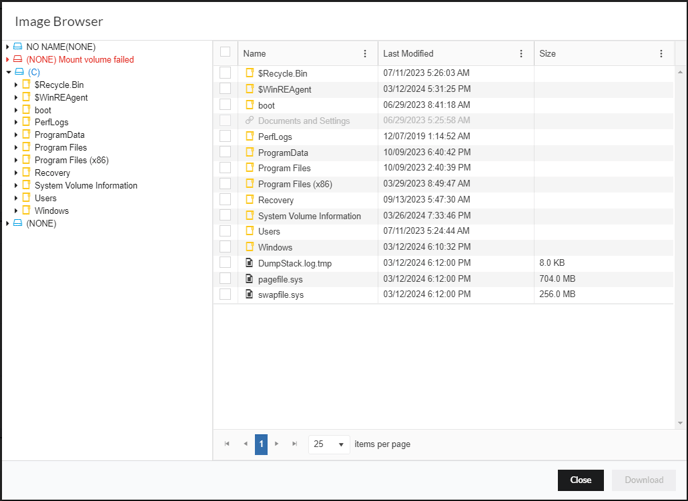Click the scrollbar up arrow
The width and height of the screenshot is (688, 501).
pyautogui.click(x=680, y=72)
